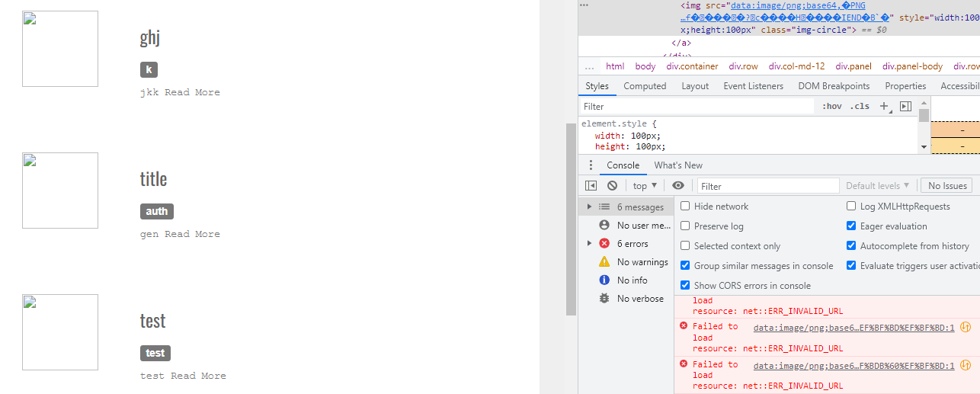The width and height of the screenshot is (980, 394).
Task: Toggle the .cls classes button
Action: click(x=860, y=106)
